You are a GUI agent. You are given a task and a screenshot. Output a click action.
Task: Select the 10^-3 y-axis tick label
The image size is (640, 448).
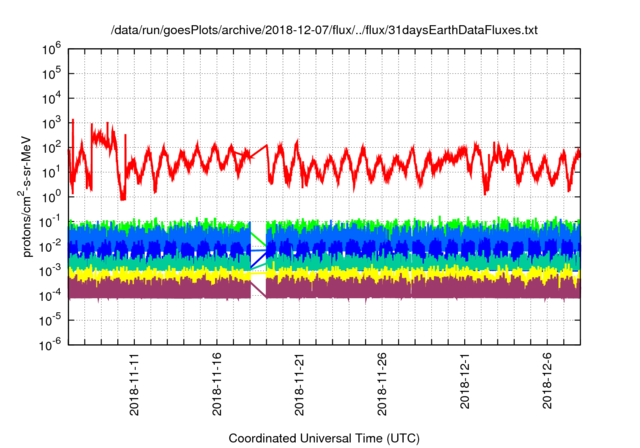tap(53, 270)
